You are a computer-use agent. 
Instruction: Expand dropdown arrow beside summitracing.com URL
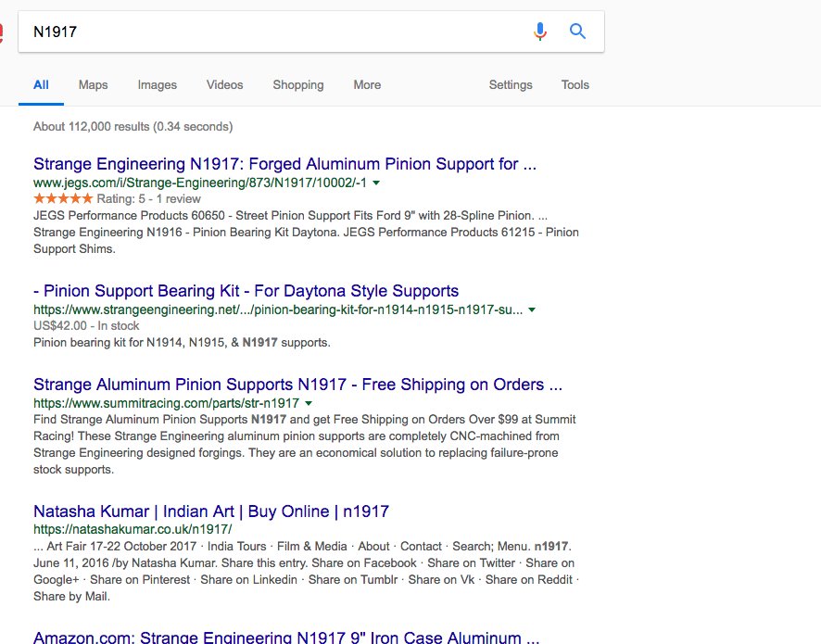coord(309,404)
